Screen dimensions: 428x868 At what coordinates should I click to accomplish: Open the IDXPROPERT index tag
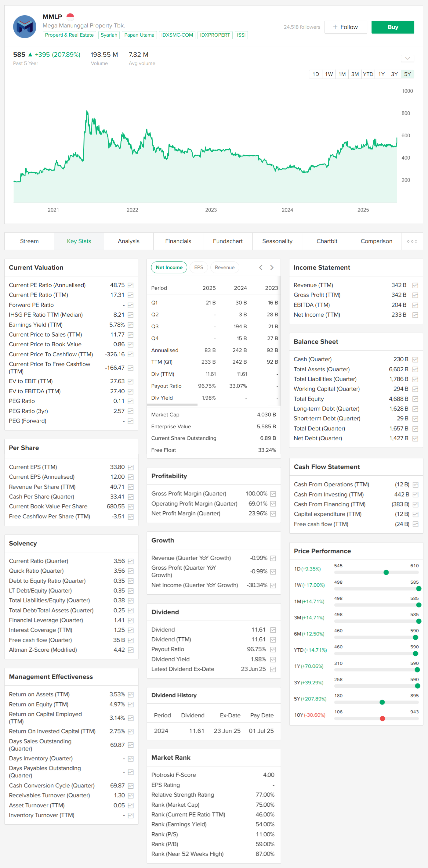(x=215, y=35)
